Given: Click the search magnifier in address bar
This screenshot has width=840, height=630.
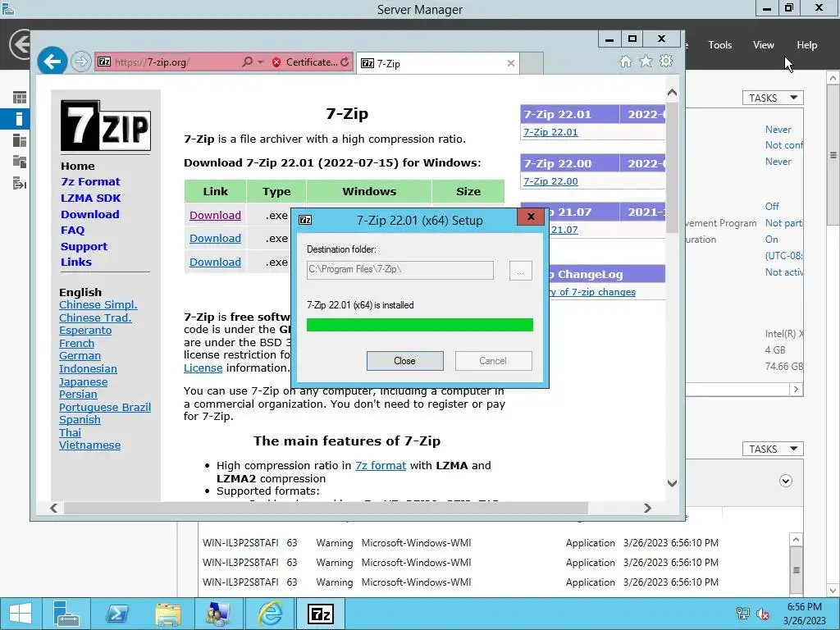Looking at the screenshot, I should click(247, 62).
